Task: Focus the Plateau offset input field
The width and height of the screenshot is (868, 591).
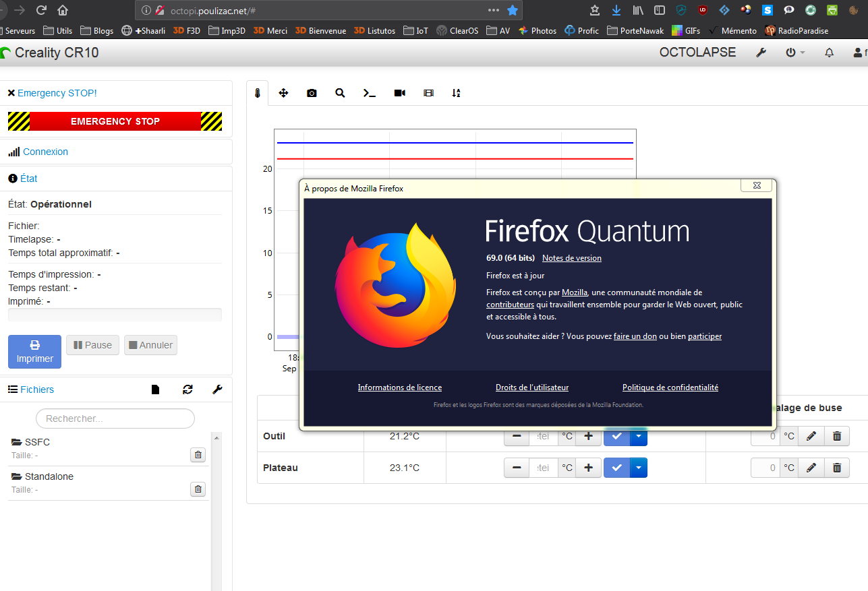Action: click(x=765, y=468)
